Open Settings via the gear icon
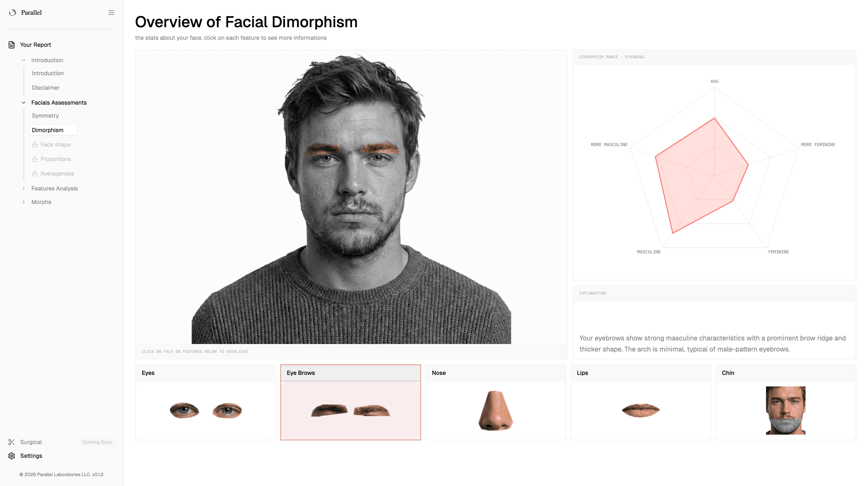The height and width of the screenshot is (486, 868). coord(12,456)
